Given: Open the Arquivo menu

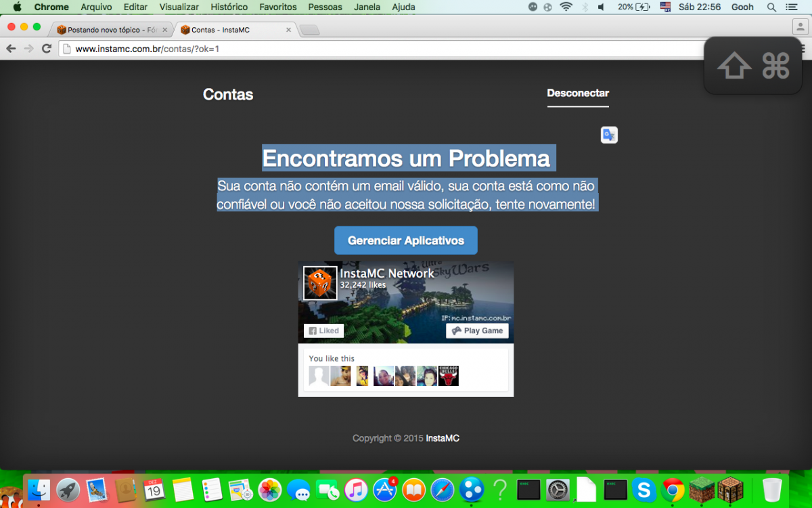Looking at the screenshot, I should pyautogui.click(x=96, y=7).
